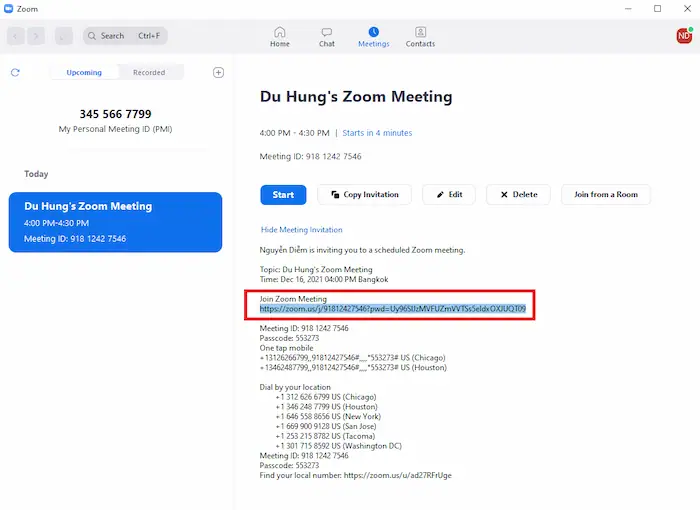Click Join from a Room

point(605,195)
